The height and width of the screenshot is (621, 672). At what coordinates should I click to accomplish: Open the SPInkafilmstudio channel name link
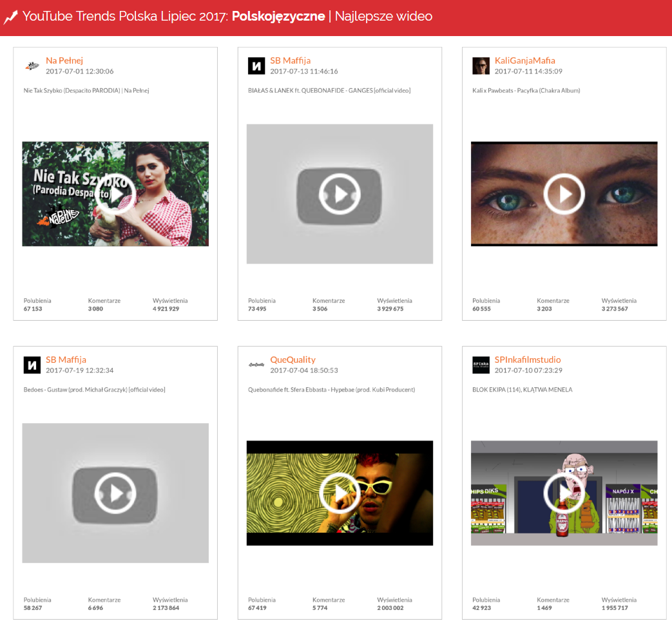click(528, 359)
